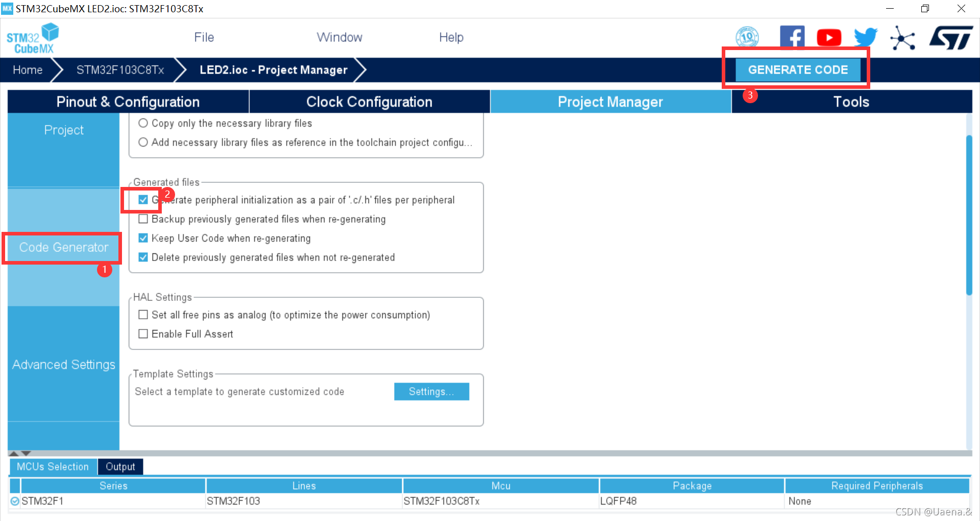This screenshot has height=521, width=980.
Task: Select the Project Manager tab
Action: [610, 102]
